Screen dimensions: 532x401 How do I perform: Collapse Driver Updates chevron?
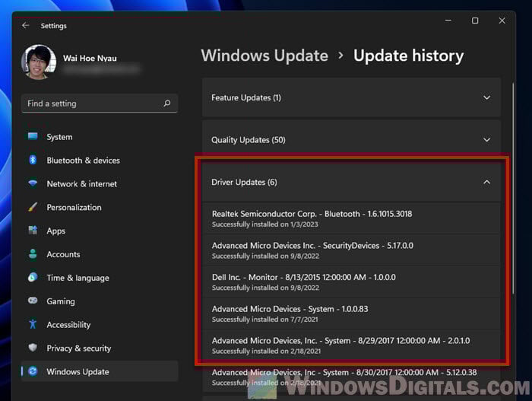point(486,182)
